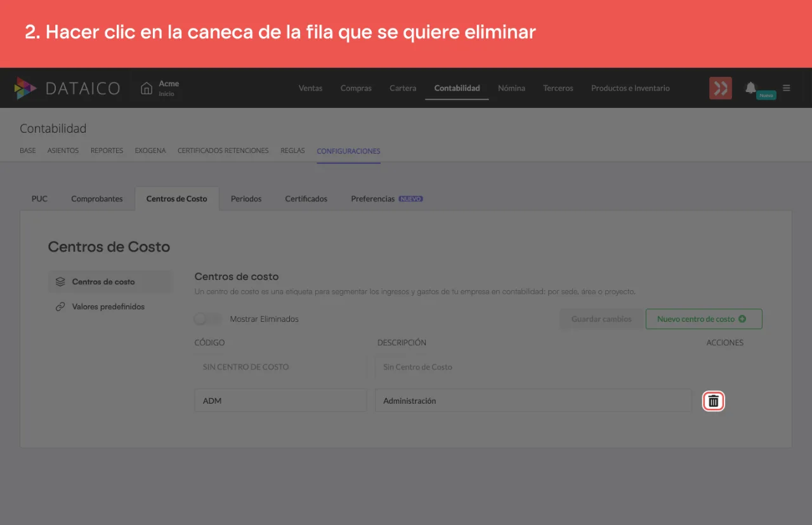Image resolution: width=812 pixels, height=525 pixels.
Task: Click the Acme home icon
Action: pyautogui.click(x=147, y=88)
